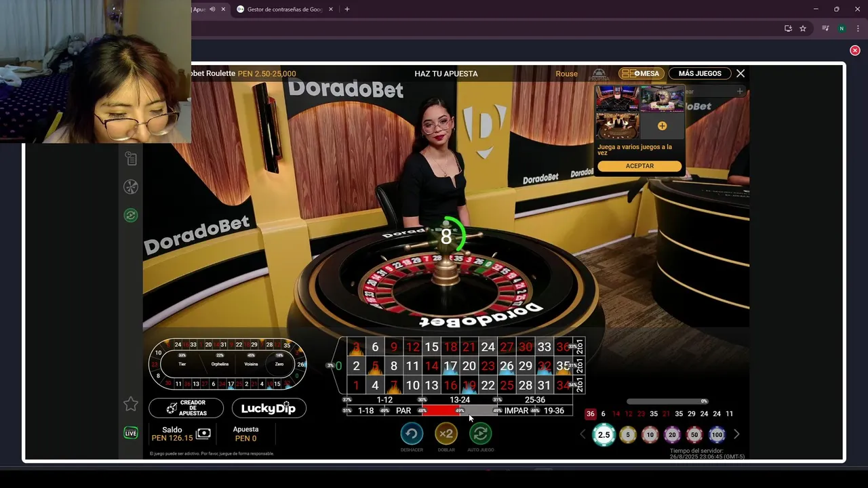Open a new browser tab

click(x=347, y=9)
